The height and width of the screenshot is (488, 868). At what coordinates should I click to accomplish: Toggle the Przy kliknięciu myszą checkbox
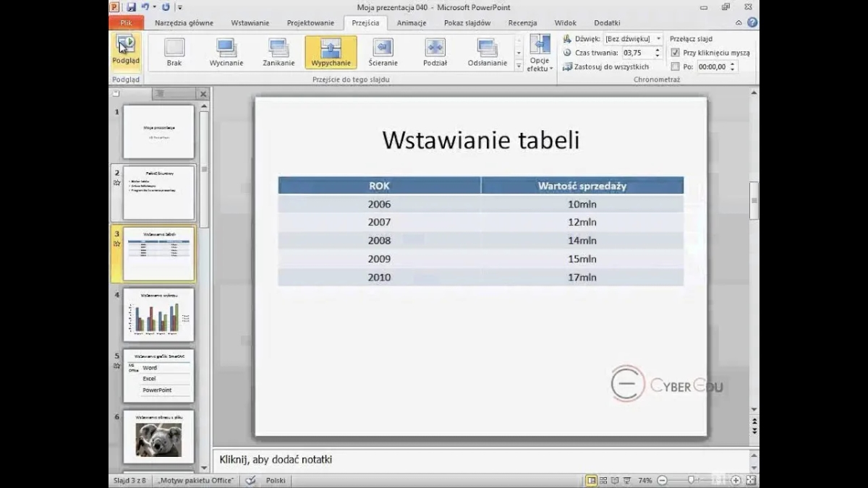click(x=676, y=53)
